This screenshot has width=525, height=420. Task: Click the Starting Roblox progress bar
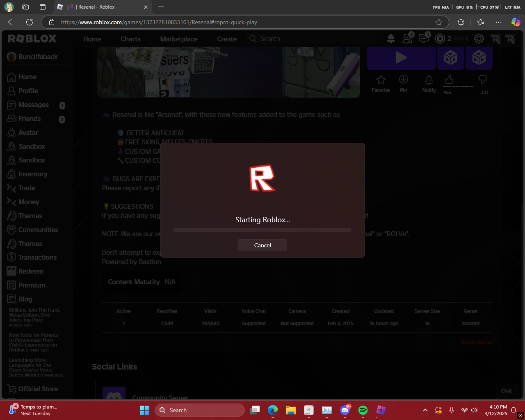(x=262, y=230)
